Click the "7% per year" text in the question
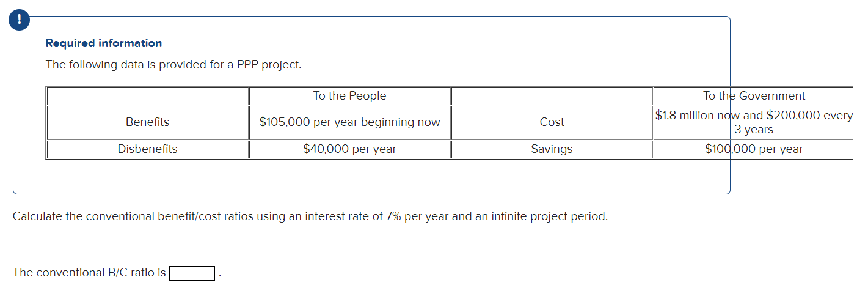Screen dimensions: 868x307 point(415,217)
